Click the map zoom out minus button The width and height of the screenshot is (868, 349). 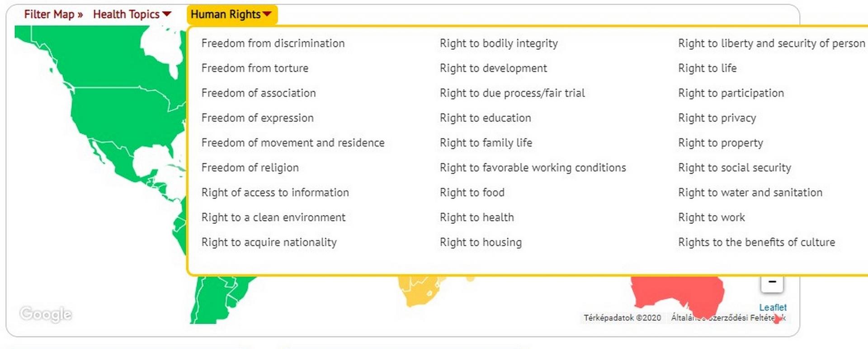[772, 283]
